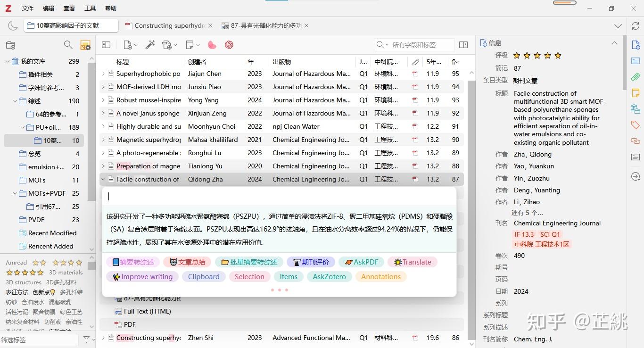
Task: Jump to the Abstract section icon
Action: [636, 61]
